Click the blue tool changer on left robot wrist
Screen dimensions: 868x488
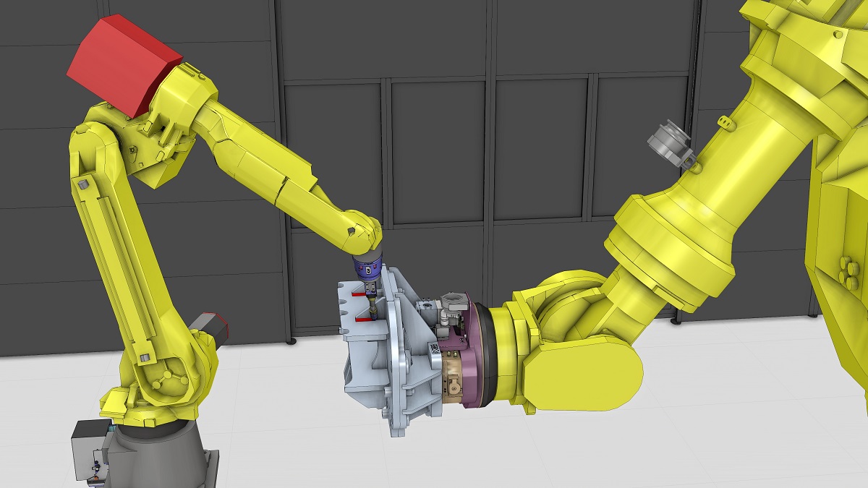pos(367,267)
